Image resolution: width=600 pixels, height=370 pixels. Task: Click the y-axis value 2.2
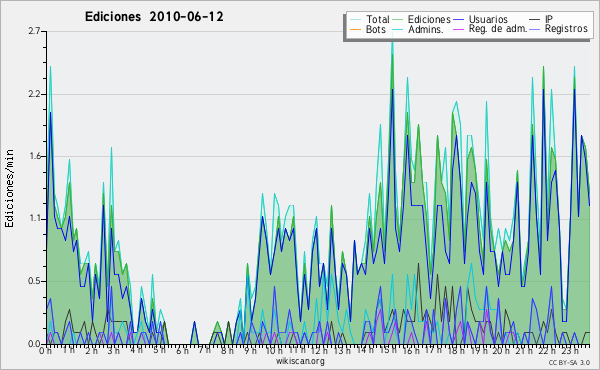point(34,94)
